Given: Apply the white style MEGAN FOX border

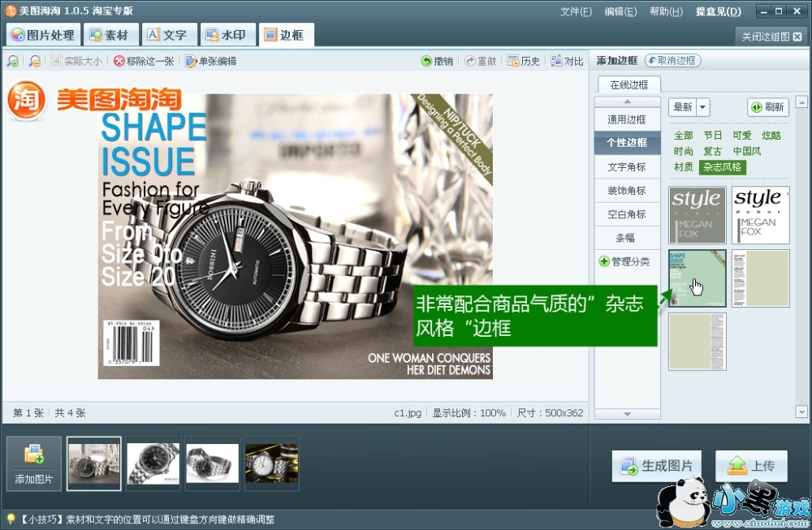Looking at the screenshot, I should click(760, 215).
